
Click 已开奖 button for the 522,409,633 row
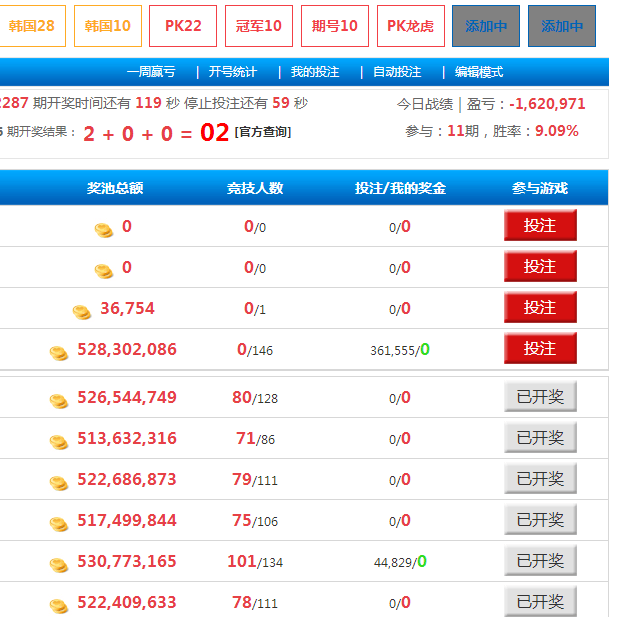click(540, 601)
